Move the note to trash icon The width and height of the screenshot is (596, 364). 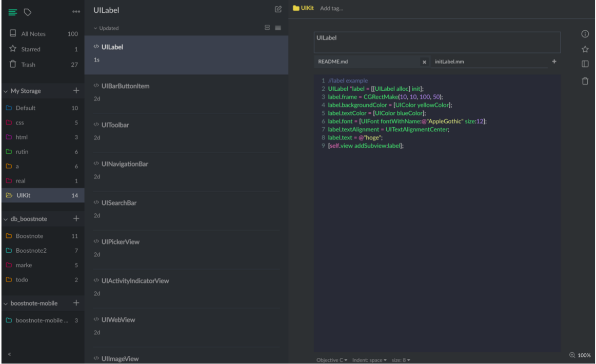tap(585, 81)
